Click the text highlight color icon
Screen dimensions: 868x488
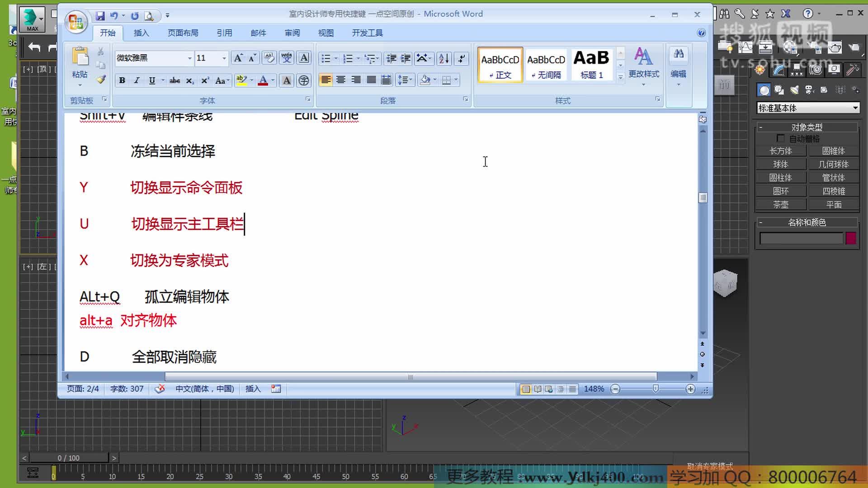coord(242,80)
